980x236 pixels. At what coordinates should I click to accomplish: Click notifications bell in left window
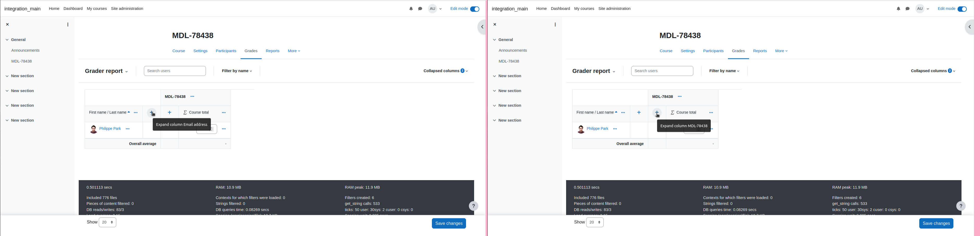[x=411, y=9]
